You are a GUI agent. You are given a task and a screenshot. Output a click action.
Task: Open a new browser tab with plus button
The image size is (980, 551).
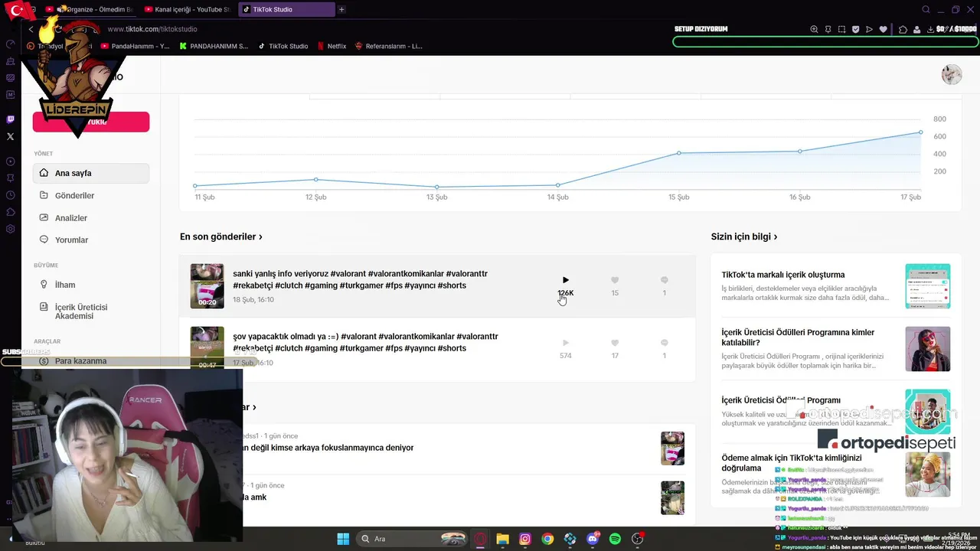pyautogui.click(x=341, y=9)
